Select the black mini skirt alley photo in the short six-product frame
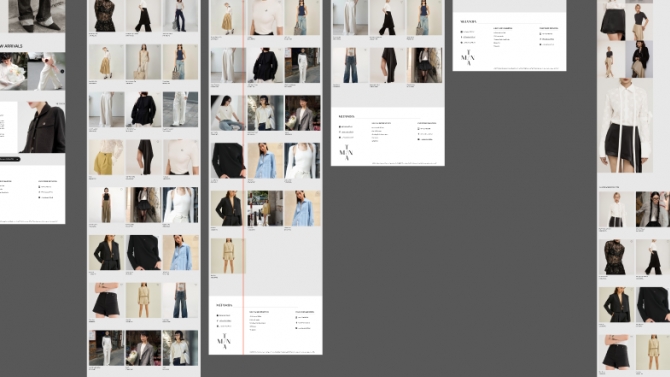This screenshot has height=377, width=670. point(424,65)
